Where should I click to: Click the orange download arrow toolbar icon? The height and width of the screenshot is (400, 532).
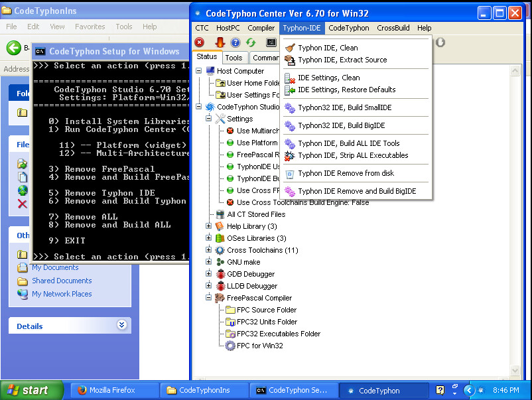pyautogui.click(x=220, y=42)
